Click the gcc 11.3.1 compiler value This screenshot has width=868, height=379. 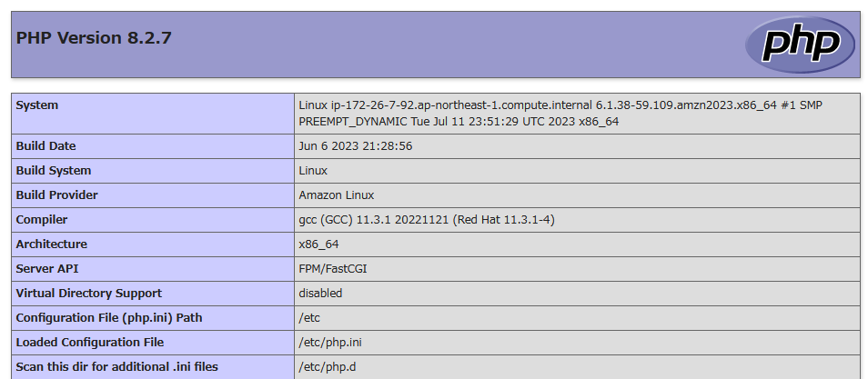[427, 220]
